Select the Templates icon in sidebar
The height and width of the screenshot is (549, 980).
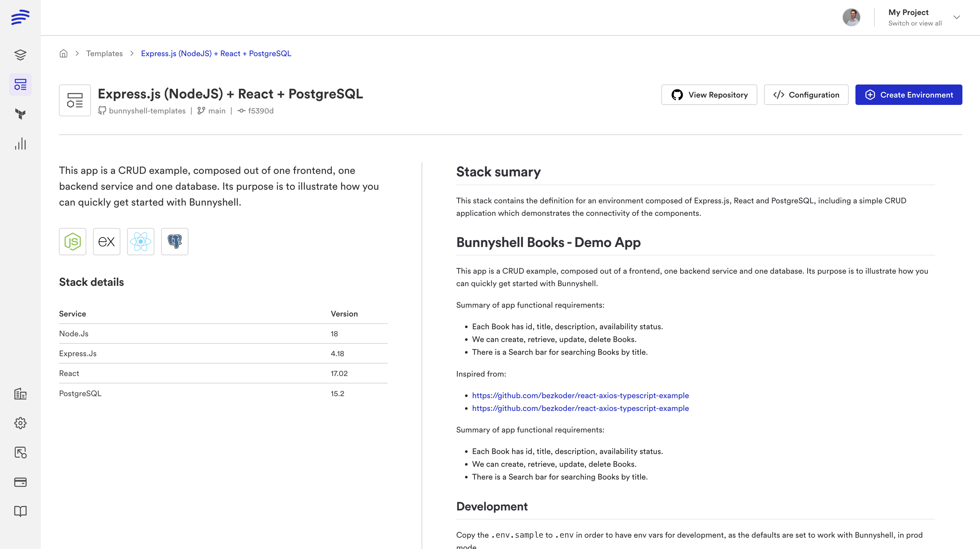[x=20, y=85]
